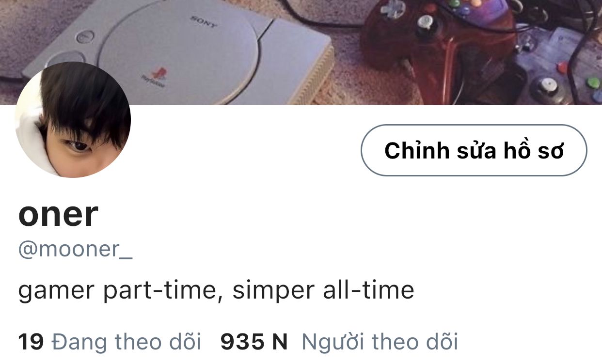
Task: Click the phrase simper all-time in bio
Action: tap(323, 290)
